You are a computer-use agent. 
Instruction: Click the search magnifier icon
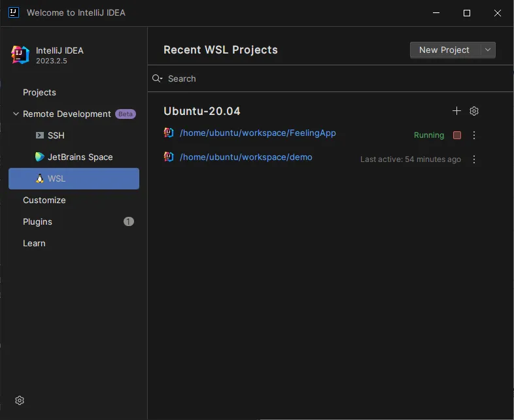coord(157,78)
